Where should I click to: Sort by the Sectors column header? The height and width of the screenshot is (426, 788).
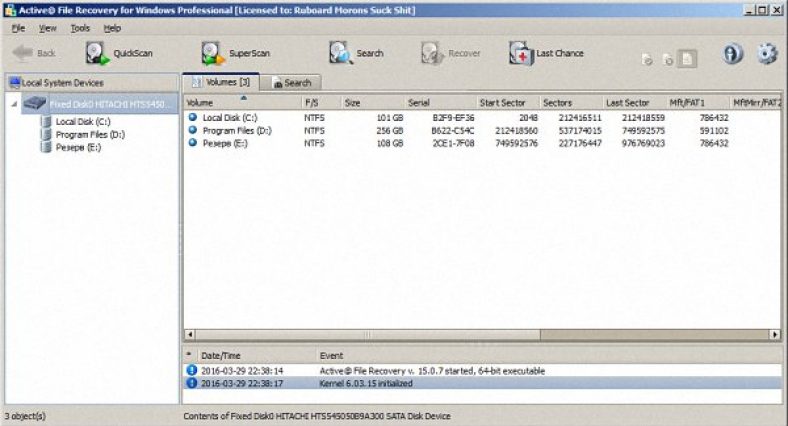[x=571, y=102]
